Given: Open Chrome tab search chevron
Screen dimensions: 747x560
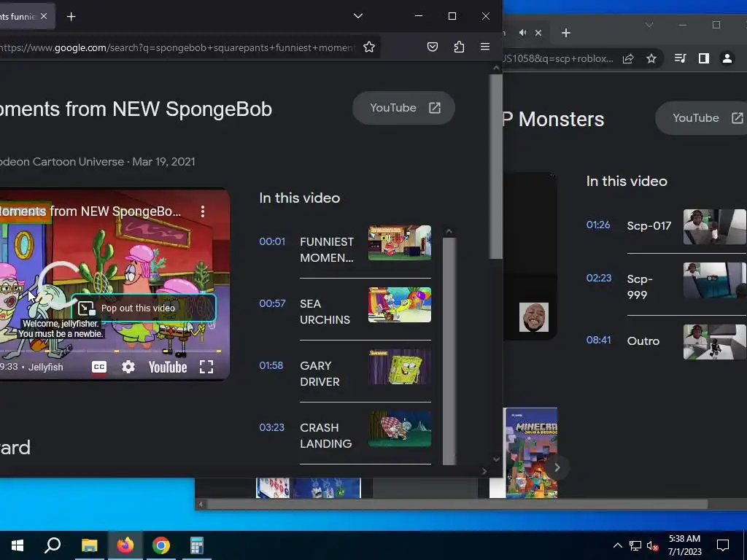Looking at the screenshot, I should [x=649, y=25].
